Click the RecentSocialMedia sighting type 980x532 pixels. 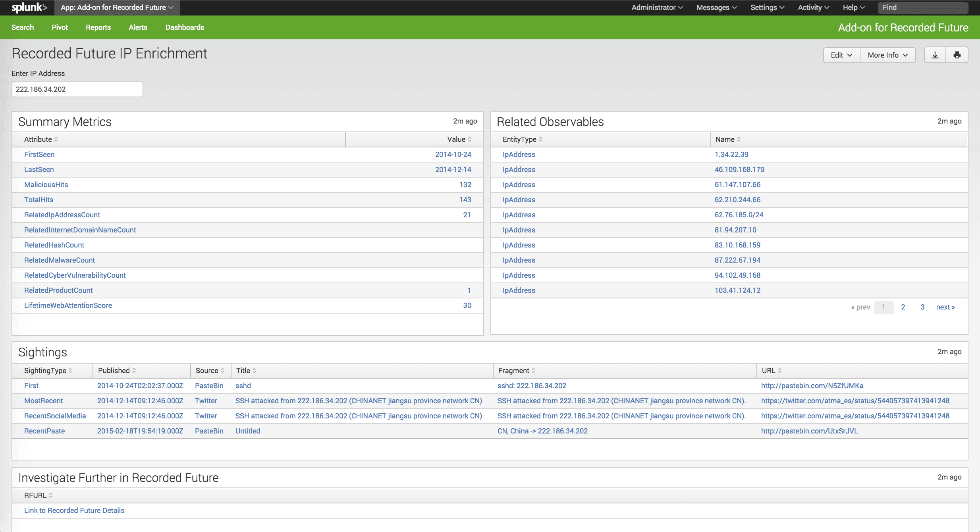55,416
